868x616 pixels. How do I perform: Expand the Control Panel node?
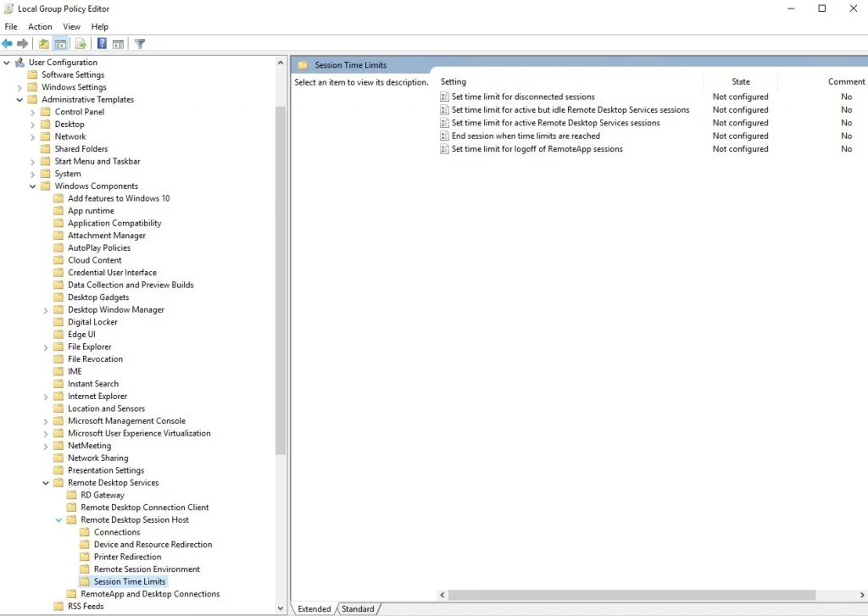point(33,113)
